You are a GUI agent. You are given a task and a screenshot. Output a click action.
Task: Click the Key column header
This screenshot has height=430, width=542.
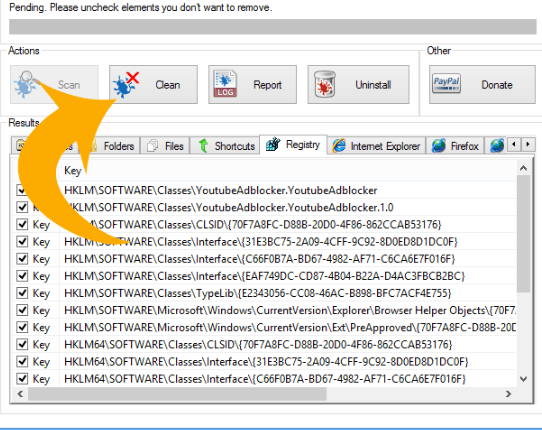pyautogui.click(x=288, y=170)
